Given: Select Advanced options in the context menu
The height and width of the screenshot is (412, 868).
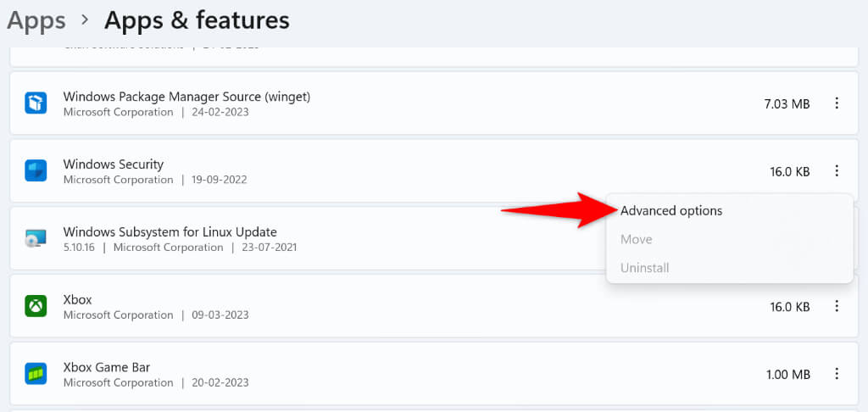Looking at the screenshot, I should (x=671, y=210).
